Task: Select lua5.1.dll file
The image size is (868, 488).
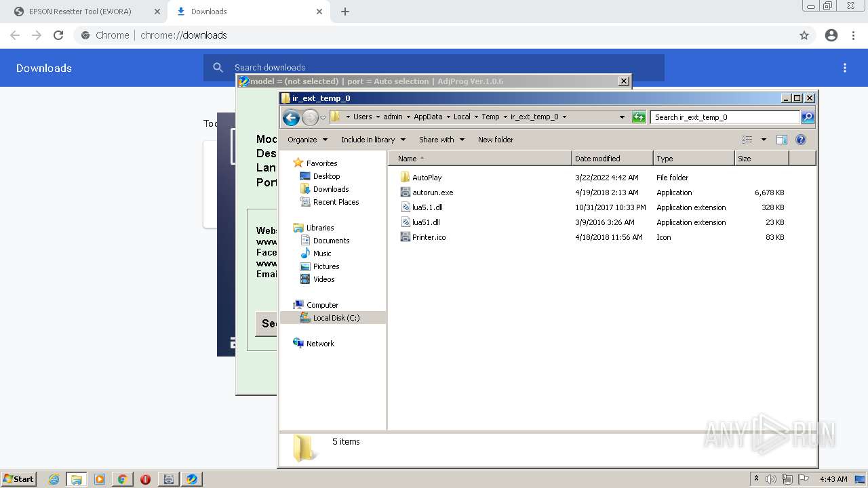Action: click(x=427, y=207)
